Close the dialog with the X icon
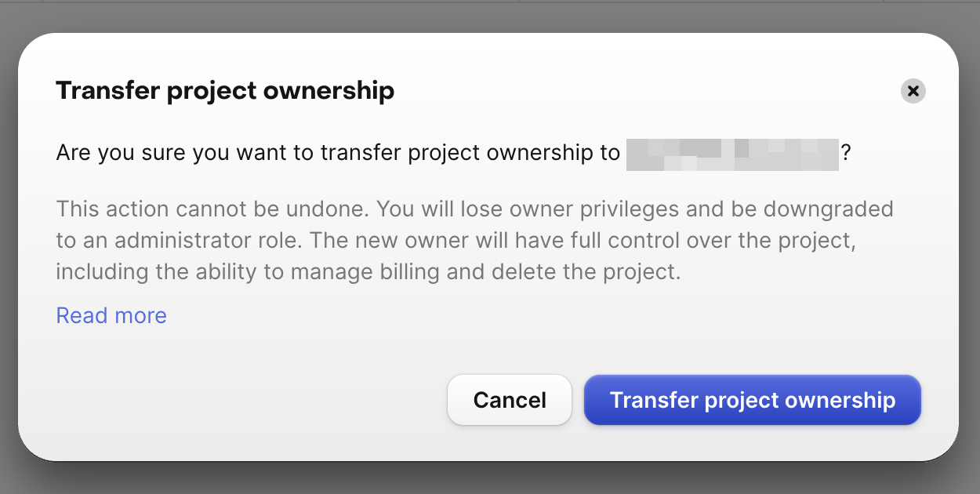 click(913, 91)
